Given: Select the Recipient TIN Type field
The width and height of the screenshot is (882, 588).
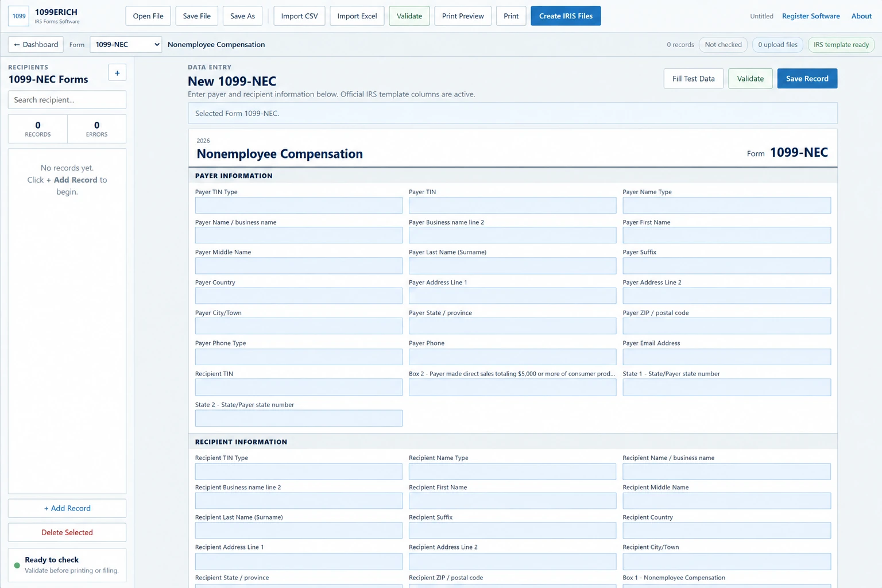Looking at the screenshot, I should [299, 471].
